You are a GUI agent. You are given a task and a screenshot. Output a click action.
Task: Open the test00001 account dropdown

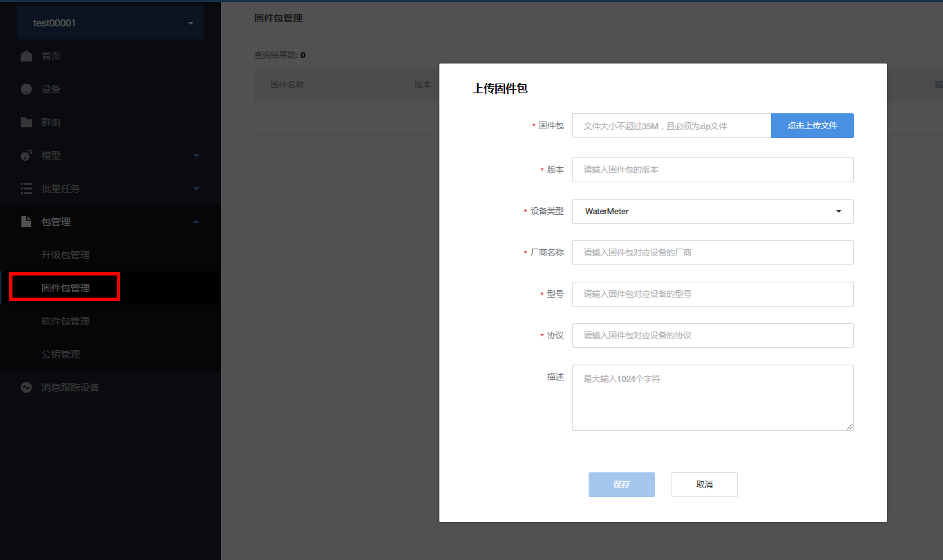111,23
